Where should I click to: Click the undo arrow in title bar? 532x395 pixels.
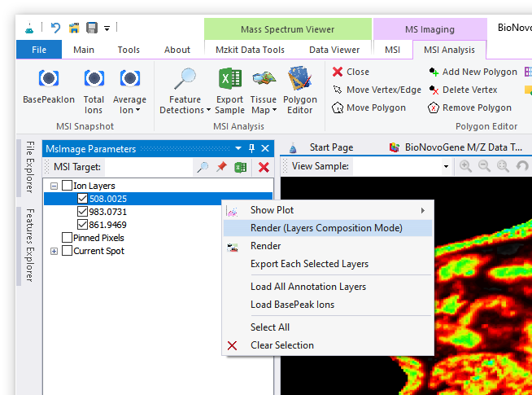(55, 28)
